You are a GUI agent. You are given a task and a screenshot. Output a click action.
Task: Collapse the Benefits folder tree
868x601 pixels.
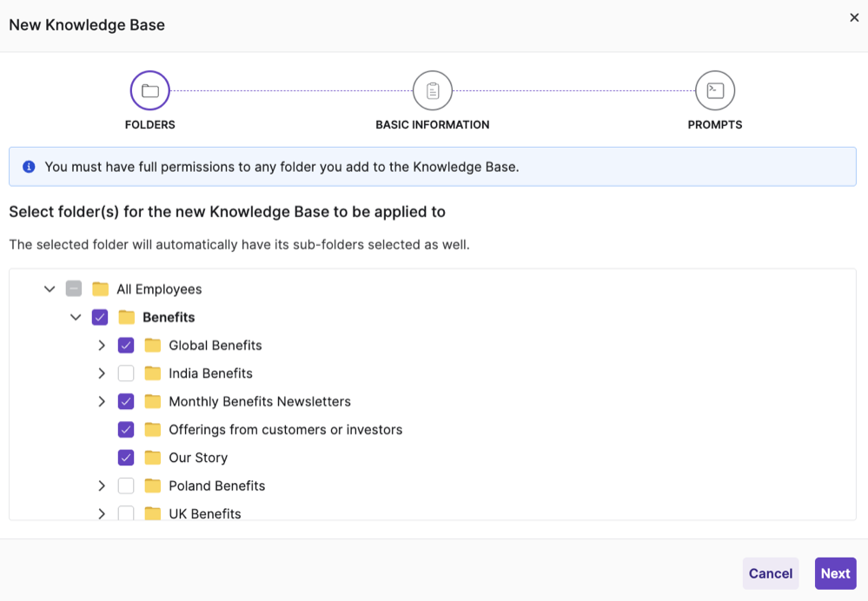click(76, 317)
